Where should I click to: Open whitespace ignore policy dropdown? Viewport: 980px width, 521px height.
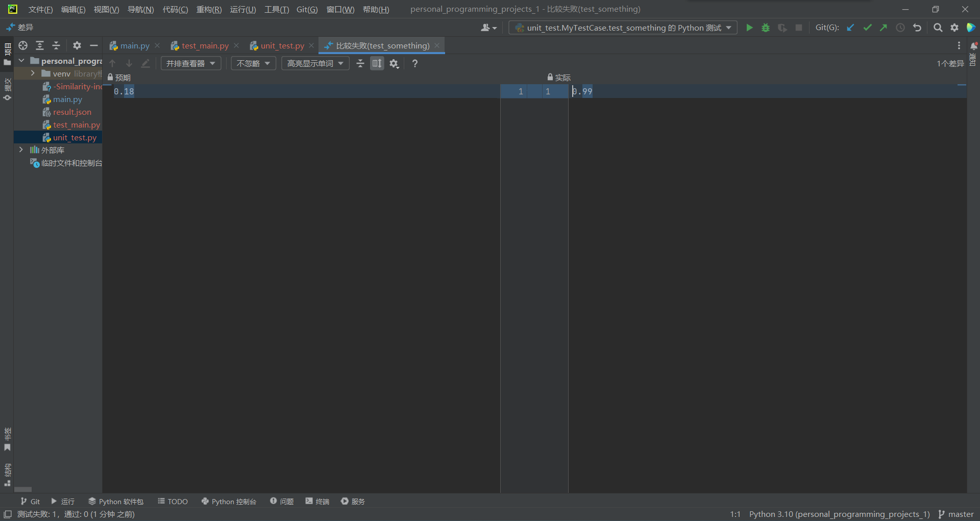(x=253, y=63)
